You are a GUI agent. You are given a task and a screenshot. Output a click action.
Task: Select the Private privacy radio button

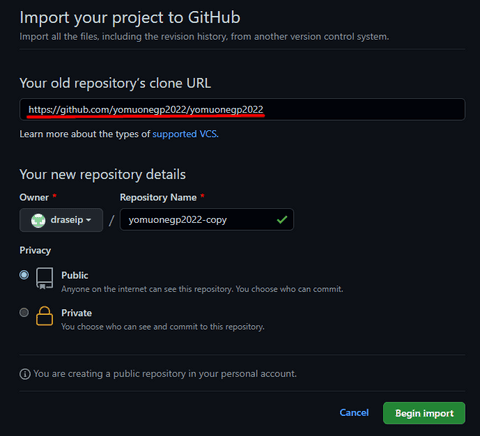point(24,313)
